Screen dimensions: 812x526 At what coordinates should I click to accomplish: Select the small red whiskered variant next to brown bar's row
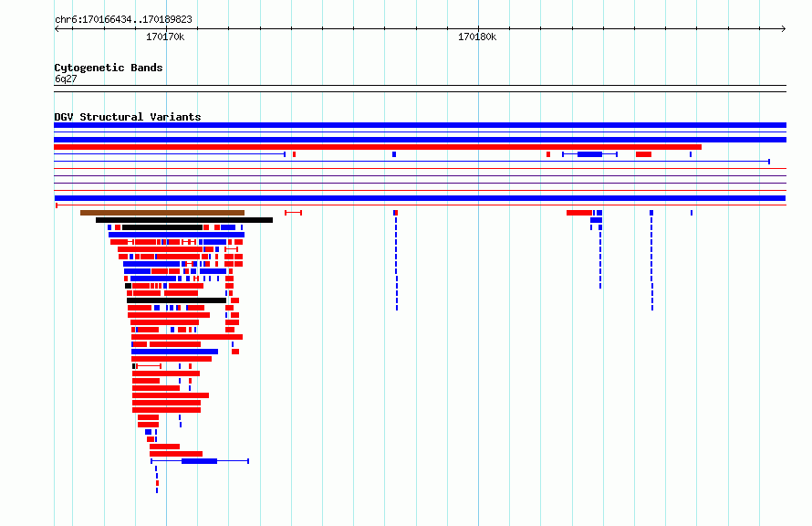coord(293,213)
